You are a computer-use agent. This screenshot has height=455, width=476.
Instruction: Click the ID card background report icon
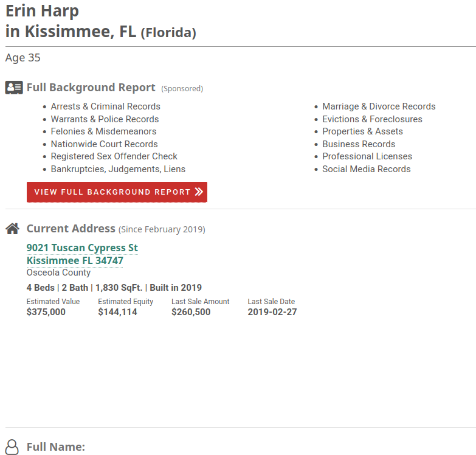(x=13, y=88)
